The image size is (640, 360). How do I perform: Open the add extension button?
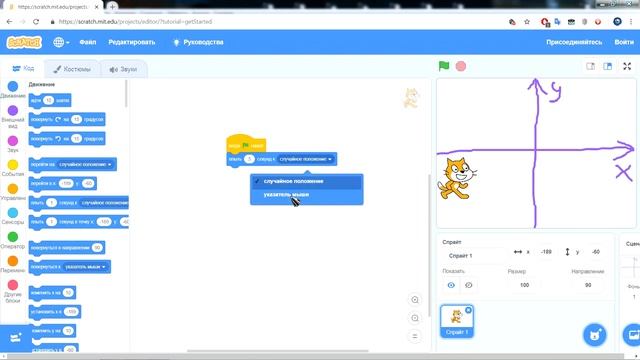pyautogui.click(x=16, y=338)
